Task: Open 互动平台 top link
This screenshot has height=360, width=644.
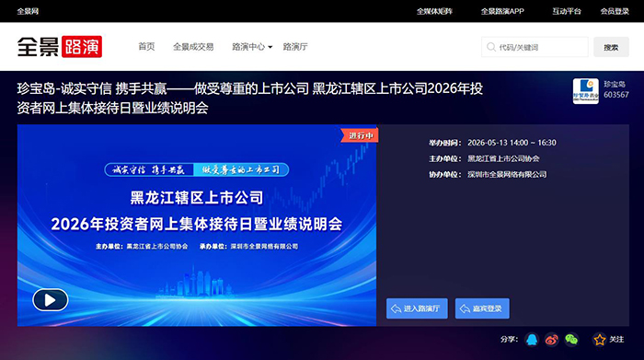Action: click(x=567, y=11)
